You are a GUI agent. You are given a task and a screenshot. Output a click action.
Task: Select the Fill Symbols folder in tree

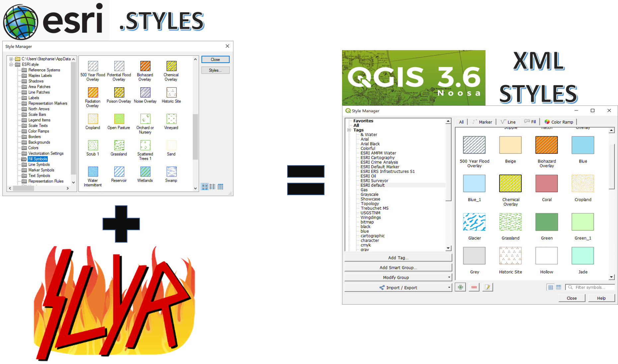pos(38,159)
